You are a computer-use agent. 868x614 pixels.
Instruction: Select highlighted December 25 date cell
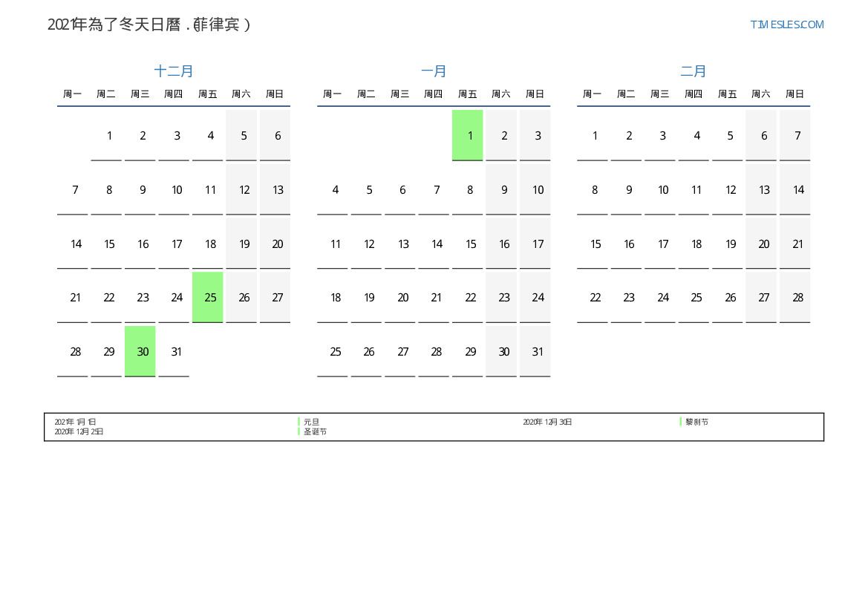210,297
